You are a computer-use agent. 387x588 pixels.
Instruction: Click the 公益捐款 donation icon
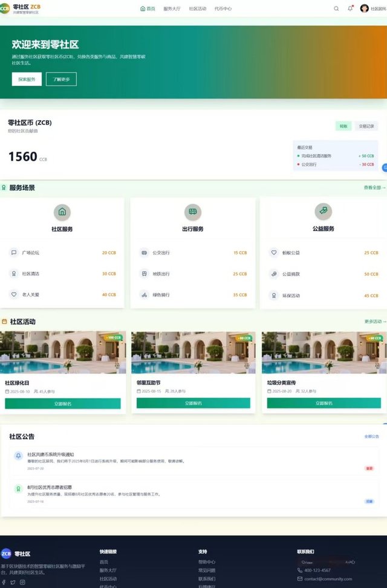click(x=274, y=274)
